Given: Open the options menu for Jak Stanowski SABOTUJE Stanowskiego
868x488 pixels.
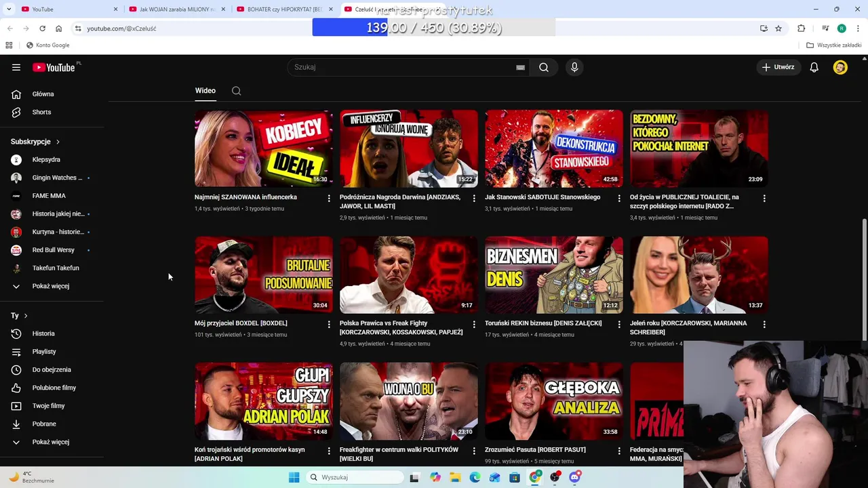Looking at the screenshot, I should 619,199.
